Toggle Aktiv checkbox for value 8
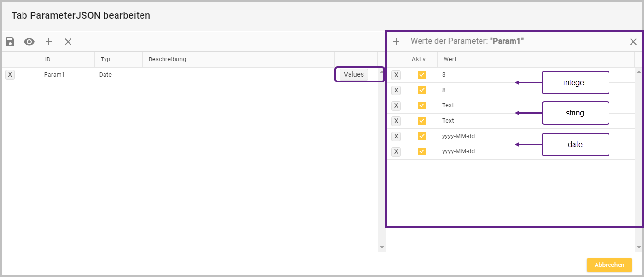644x277 pixels. click(x=422, y=90)
